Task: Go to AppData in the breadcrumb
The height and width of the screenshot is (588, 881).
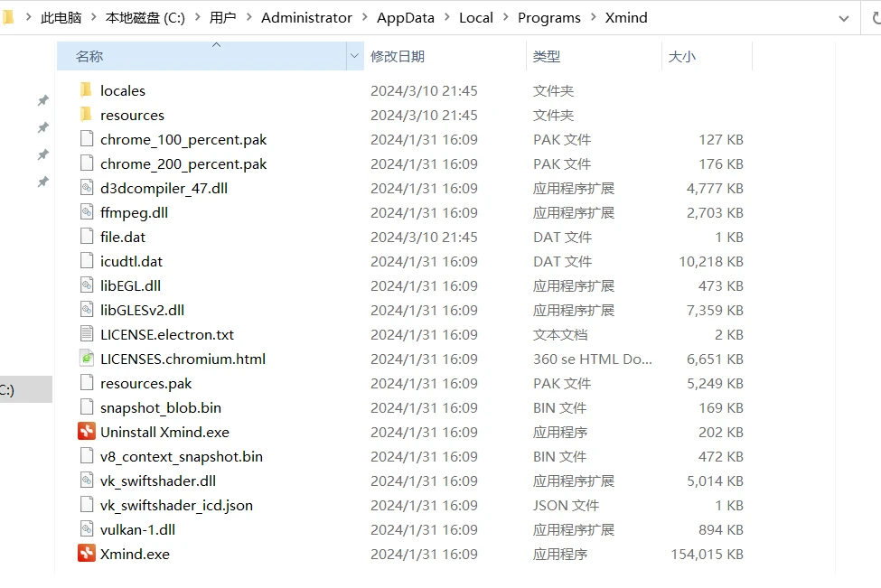Action: pyautogui.click(x=406, y=18)
